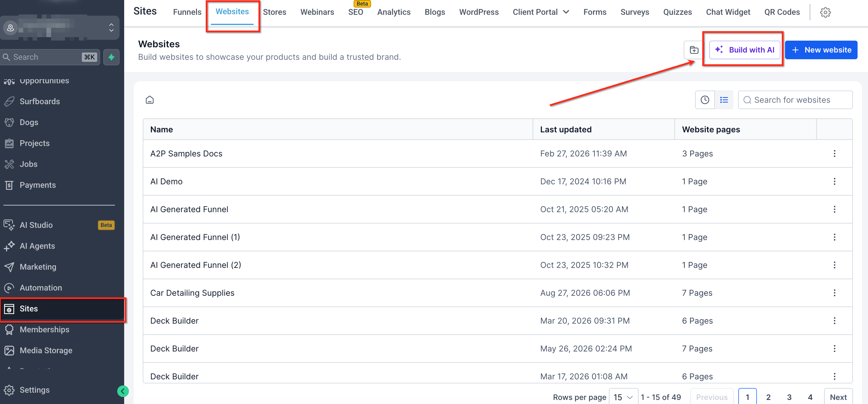This screenshot has height=404, width=868.
Task: Switch to the Stores tab
Action: tap(274, 12)
